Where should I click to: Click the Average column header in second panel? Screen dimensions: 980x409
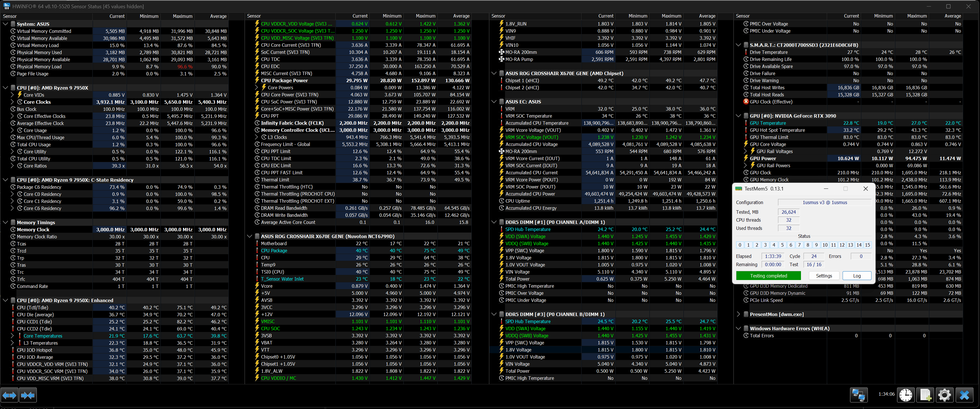[461, 16]
